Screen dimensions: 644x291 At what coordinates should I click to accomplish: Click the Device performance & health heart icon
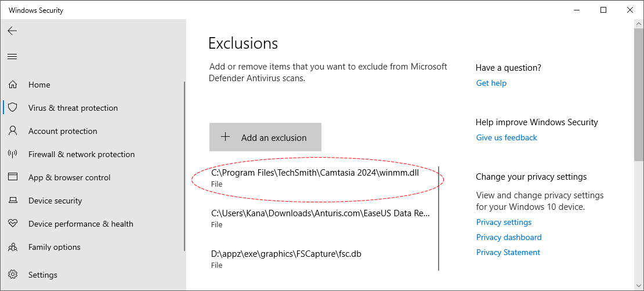point(13,224)
